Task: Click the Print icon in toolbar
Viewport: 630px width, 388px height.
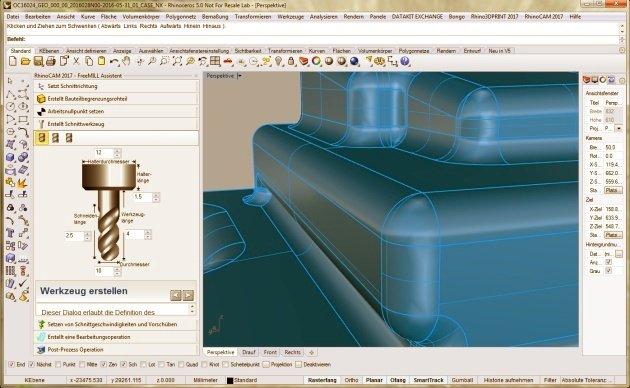Action: (51, 61)
